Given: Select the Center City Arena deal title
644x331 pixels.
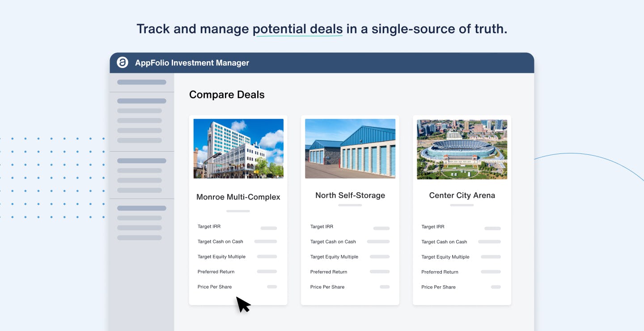Looking at the screenshot, I should (462, 195).
